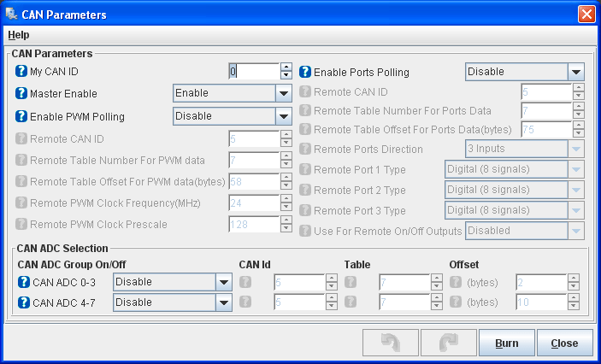The image size is (601, 364).
Task: Click help icon beside My CAN ID
Action: 22,72
